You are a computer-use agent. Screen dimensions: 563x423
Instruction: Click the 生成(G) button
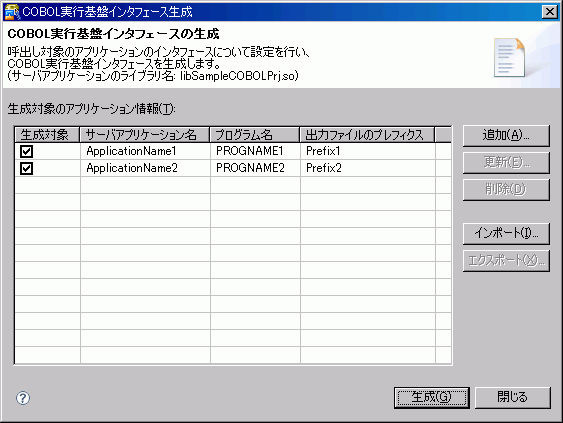click(x=432, y=398)
